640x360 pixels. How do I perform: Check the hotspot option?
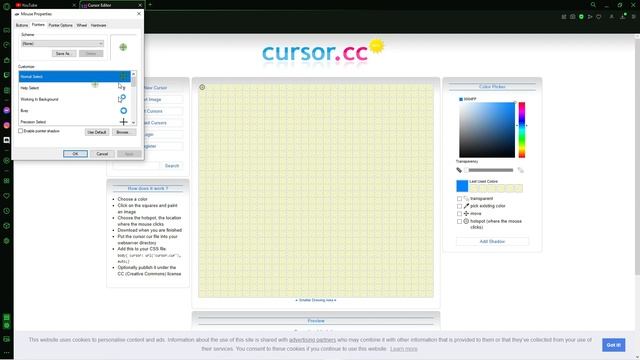click(x=459, y=221)
